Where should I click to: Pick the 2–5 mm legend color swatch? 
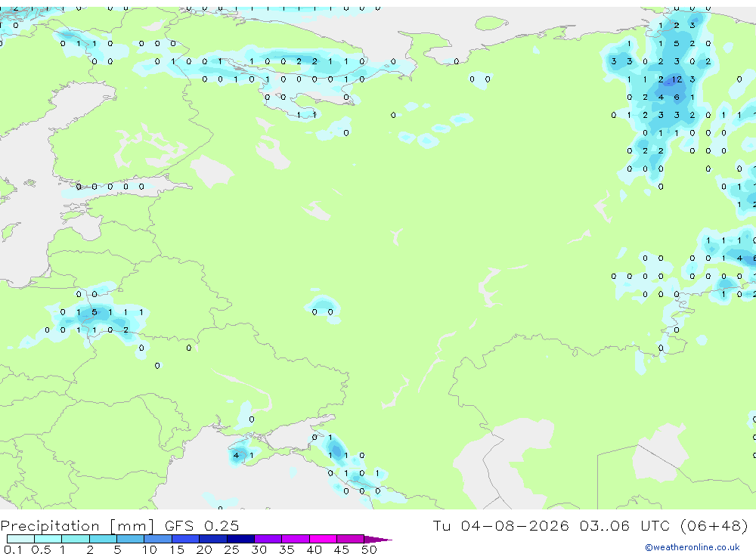click(103, 539)
